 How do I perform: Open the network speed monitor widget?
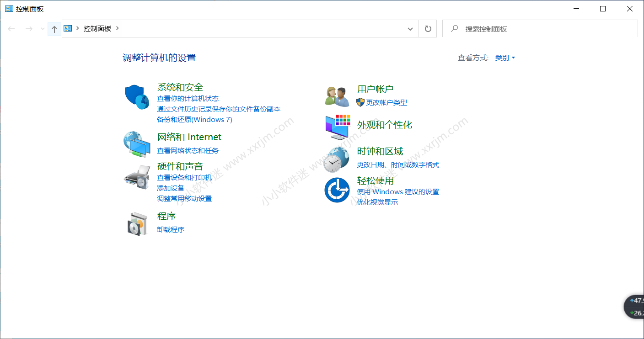[634, 307]
